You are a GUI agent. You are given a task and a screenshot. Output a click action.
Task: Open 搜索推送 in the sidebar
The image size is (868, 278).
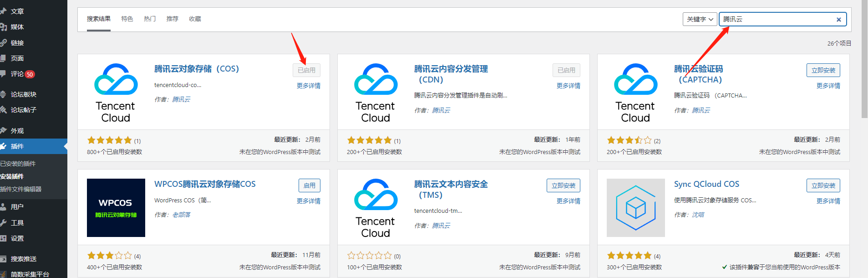click(24, 259)
